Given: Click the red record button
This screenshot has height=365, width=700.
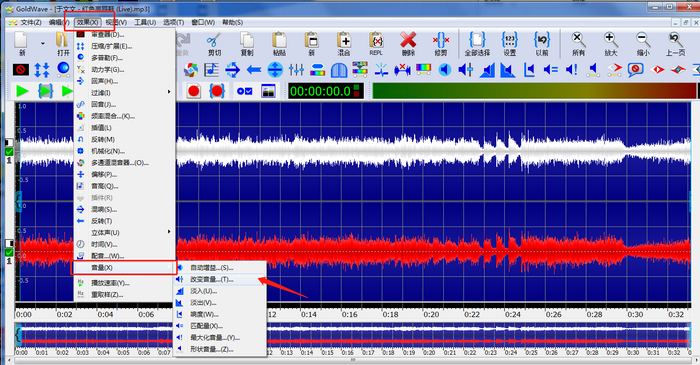Looking at the screenshot, I should (x=194, y=91).
